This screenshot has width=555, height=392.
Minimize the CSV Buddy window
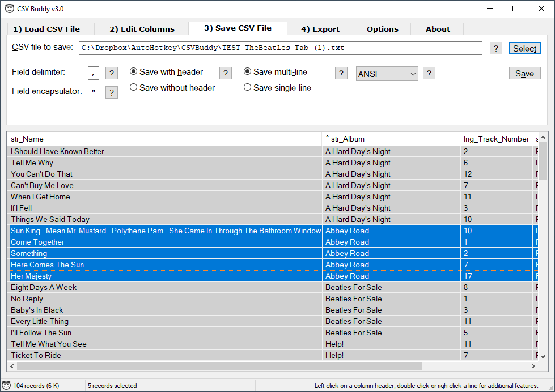[x=490, y=8]
